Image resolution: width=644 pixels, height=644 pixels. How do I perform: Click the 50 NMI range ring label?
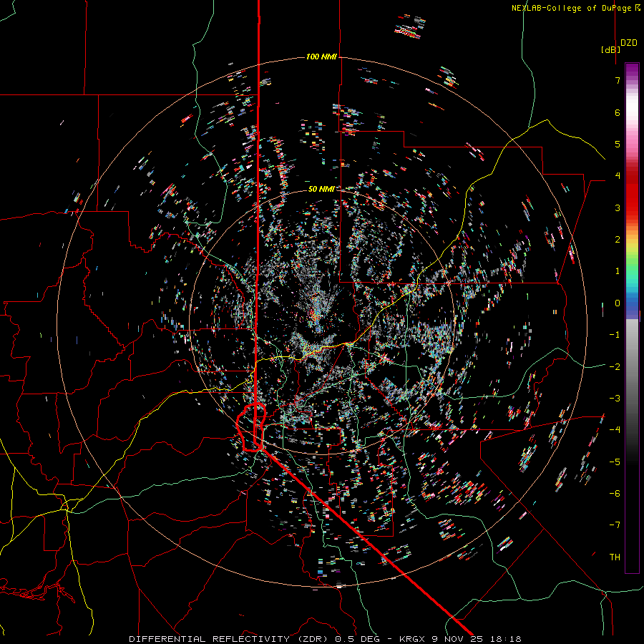click(x=321, y=189)
